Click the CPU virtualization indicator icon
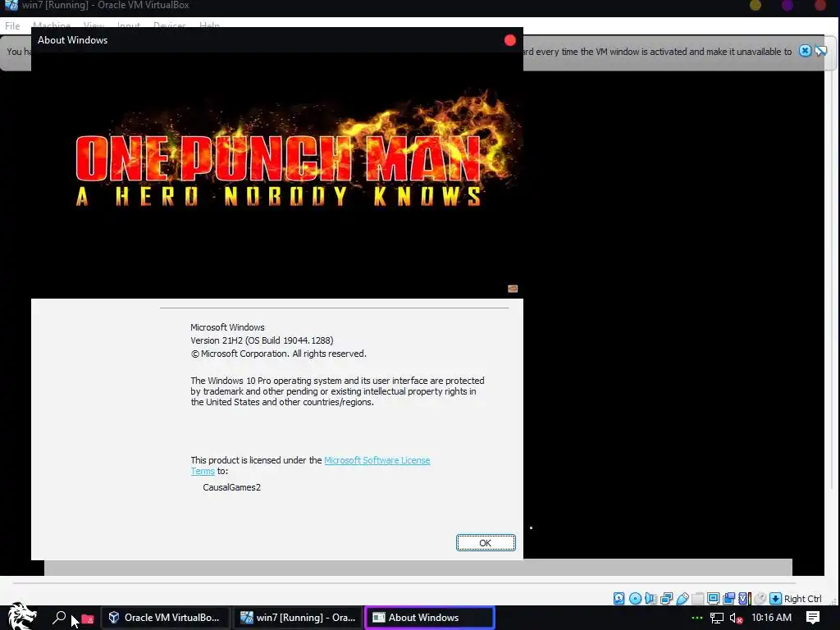Screen dimensions: 840x630 (744, 598)
